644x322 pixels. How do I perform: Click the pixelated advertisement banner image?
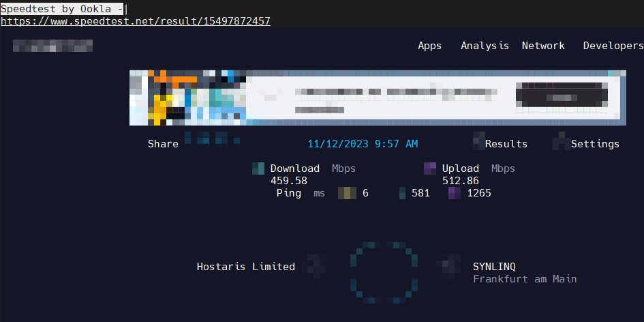pos(378,98)
